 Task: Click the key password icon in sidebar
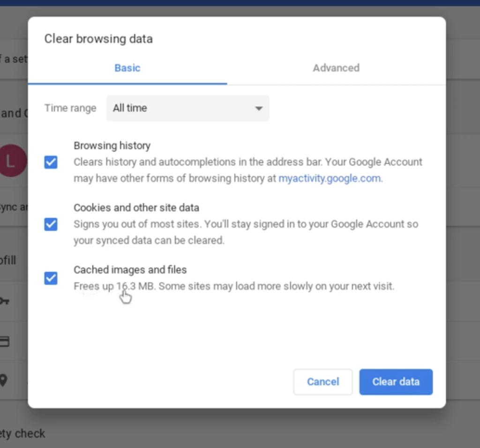pyautogui.click(x=5, y=301)
